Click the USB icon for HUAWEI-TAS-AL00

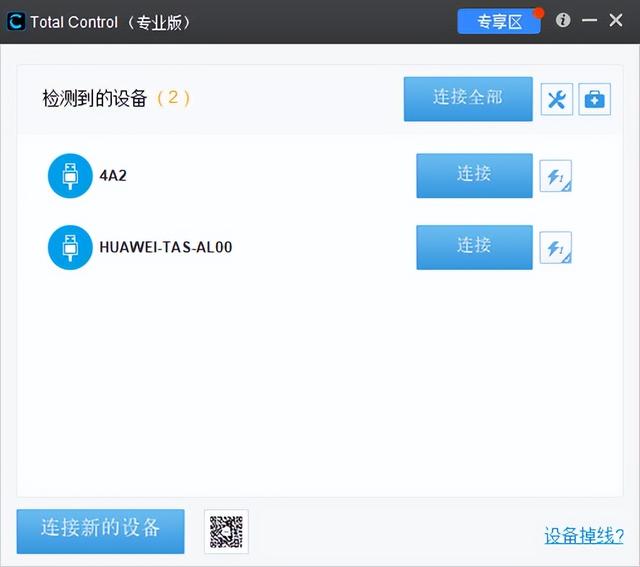tap(70, 247)
